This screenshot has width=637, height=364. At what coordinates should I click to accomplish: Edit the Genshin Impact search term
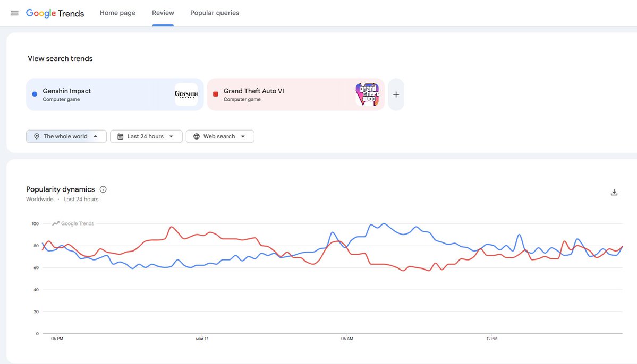click(115, 94)
